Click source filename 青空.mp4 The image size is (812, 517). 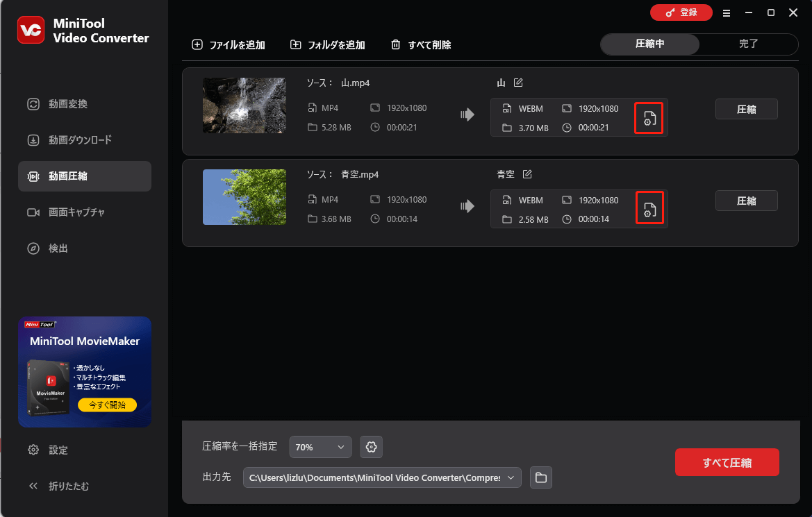tap(359, 174)
